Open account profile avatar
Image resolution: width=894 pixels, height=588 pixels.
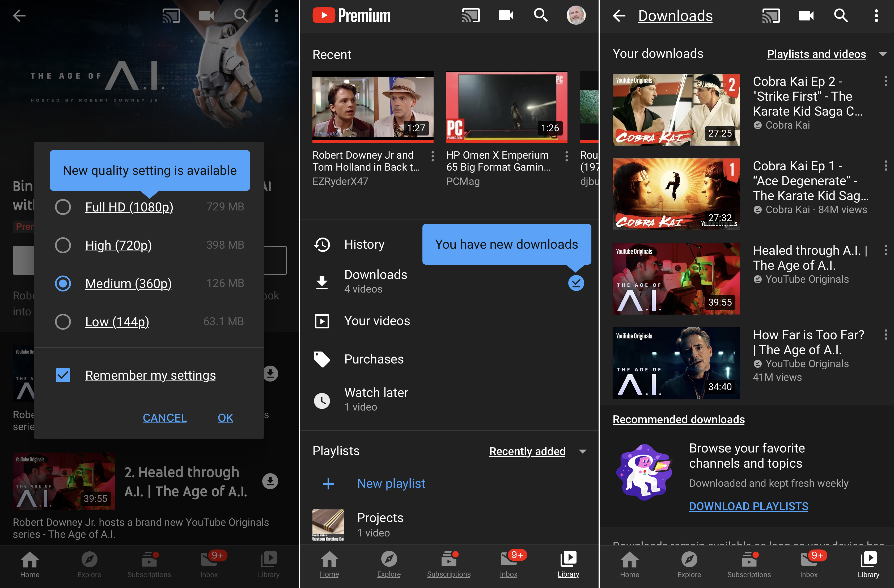pyautogui.click(x=576, y=15)
